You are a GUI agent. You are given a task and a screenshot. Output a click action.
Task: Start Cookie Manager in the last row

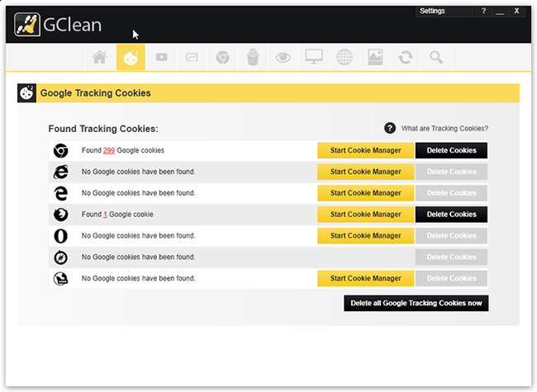click(365, 278)
